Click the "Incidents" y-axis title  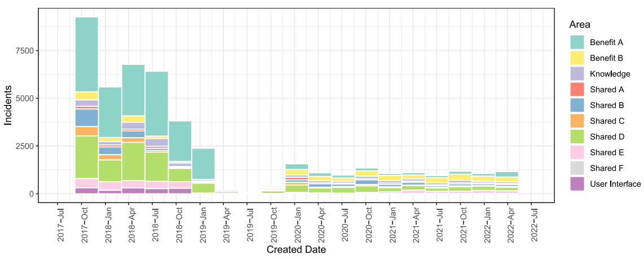[x=8, y=106]
